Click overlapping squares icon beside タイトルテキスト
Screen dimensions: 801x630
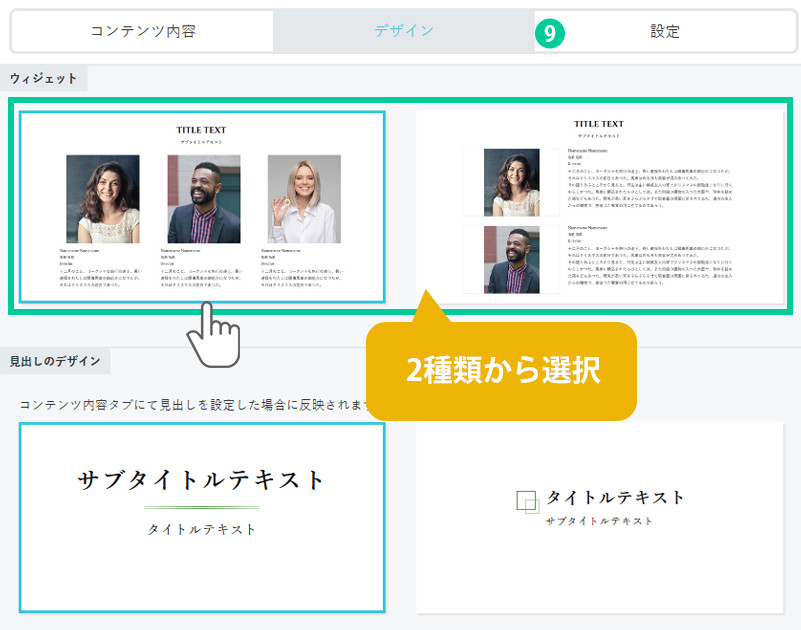(527, 501)
